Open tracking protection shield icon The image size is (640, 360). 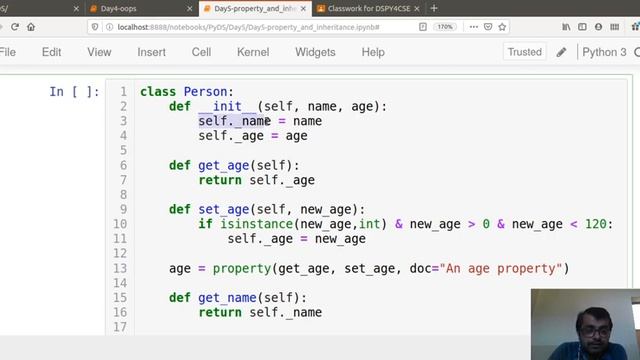coord(95,27)
